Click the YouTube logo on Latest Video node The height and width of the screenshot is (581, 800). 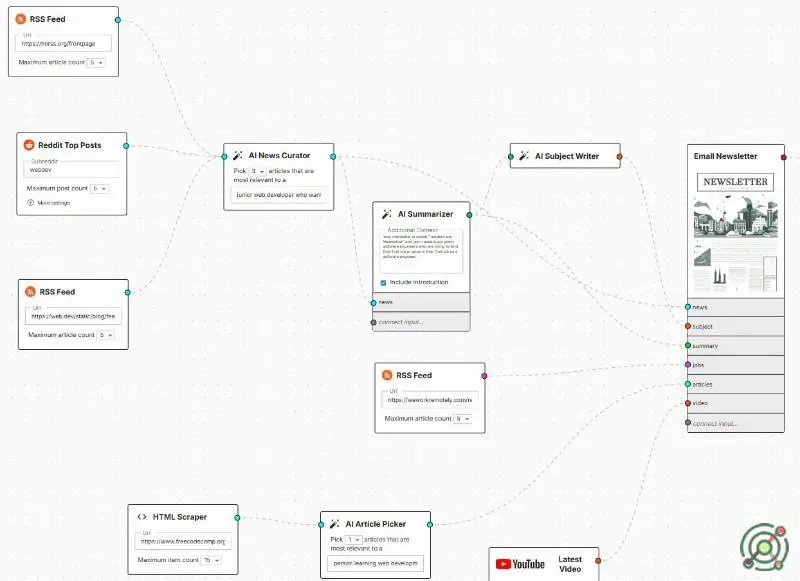coord(520,564)
